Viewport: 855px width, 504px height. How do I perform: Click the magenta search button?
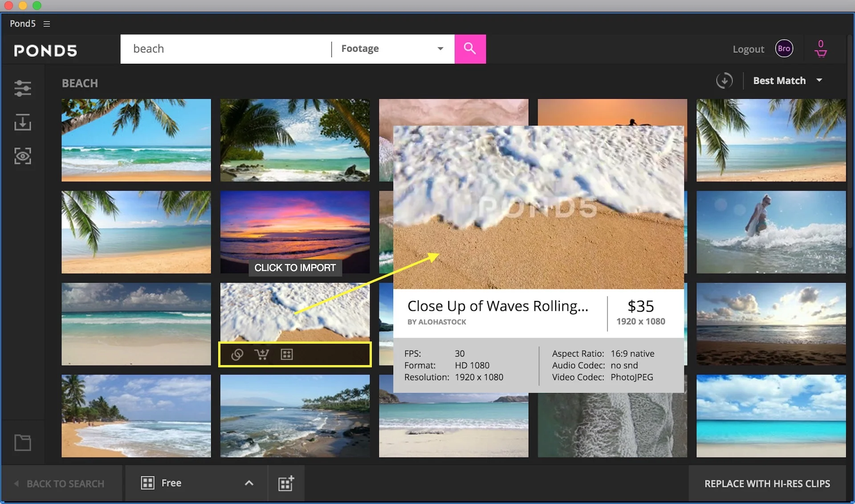pos(470,49)
